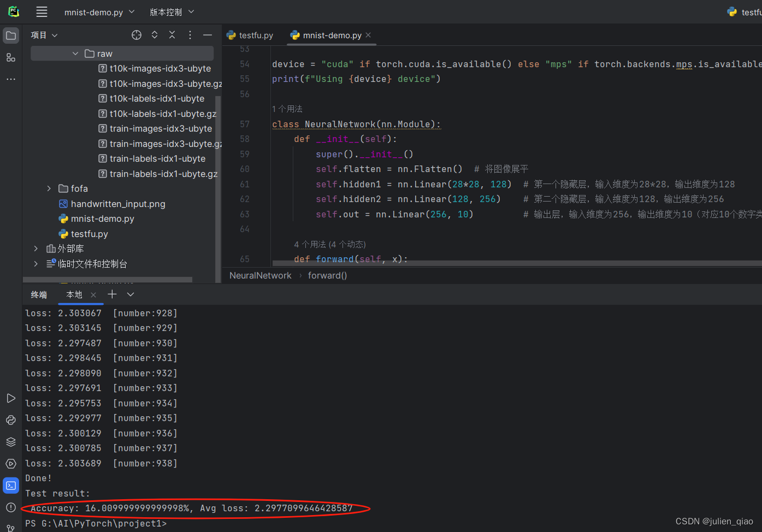Expand the fofa folder
This screenshot has width=762, height=532.
pos(49,188)
